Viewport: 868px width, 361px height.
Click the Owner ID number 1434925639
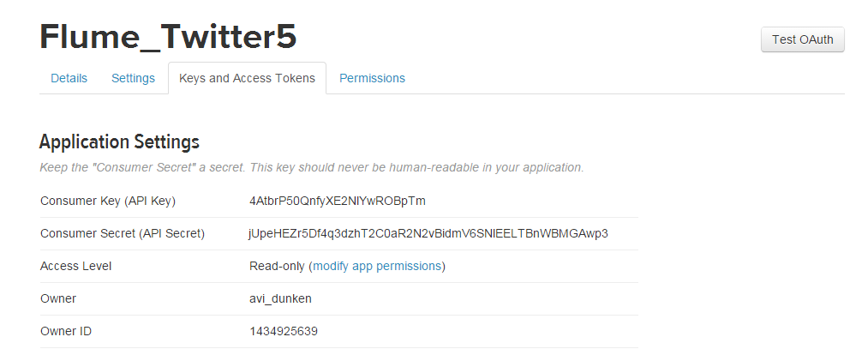(x=284, y=332)
